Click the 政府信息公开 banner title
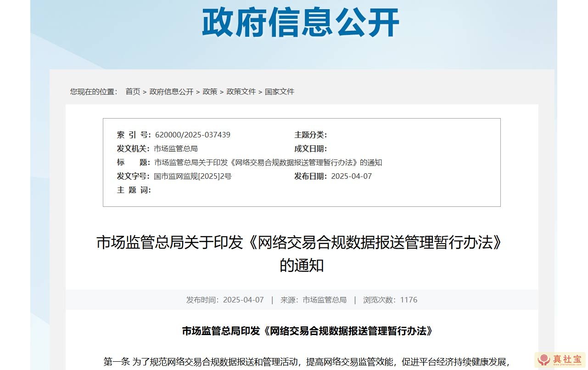Image resolution: width=588 pixels, height=370 pixels. (301, 22)
